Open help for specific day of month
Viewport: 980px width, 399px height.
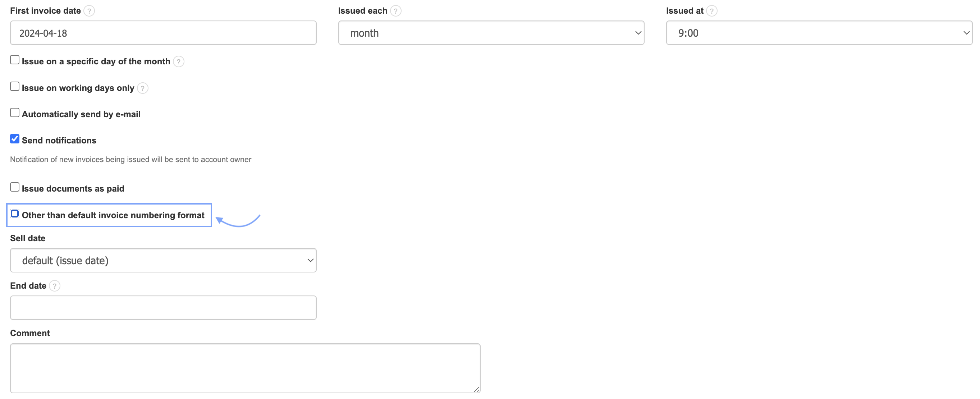pyautogui.click(x=178, y=61)
